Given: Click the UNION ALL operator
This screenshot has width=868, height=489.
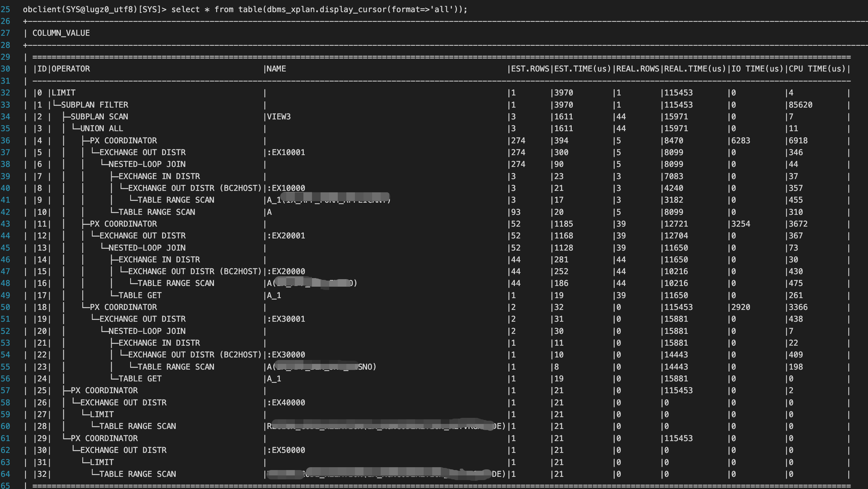Looking at the screenshot, I should point(102,128).
